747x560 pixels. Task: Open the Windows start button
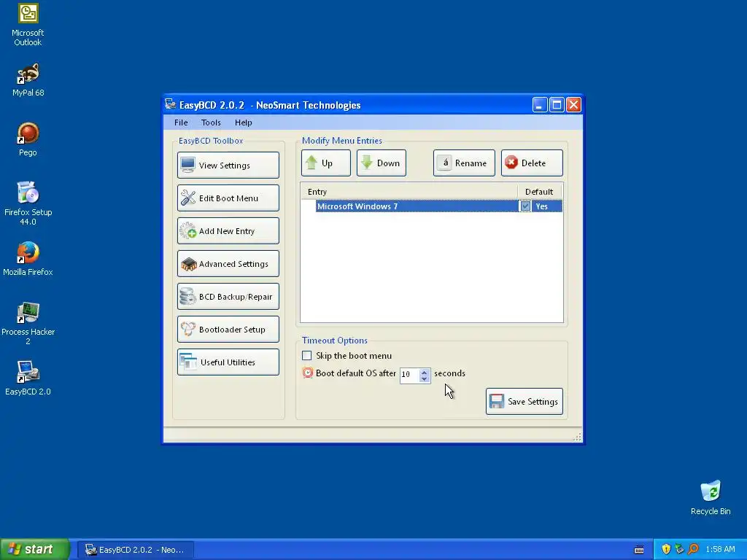[35, 549]
